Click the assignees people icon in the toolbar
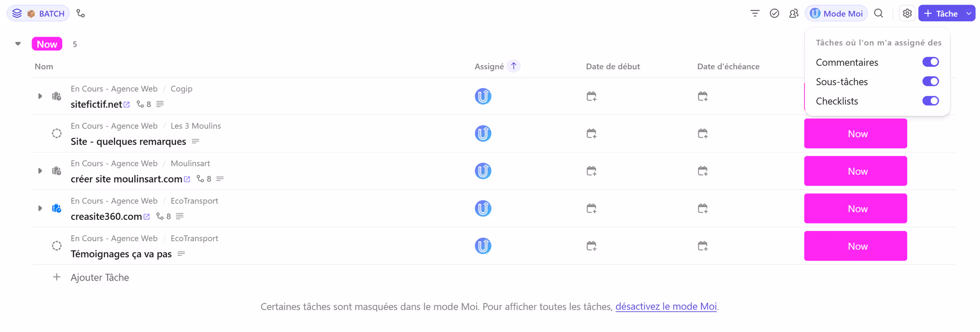Image resolution: width=980 pixels, height=332 pixels. click(x=794, y=13)
